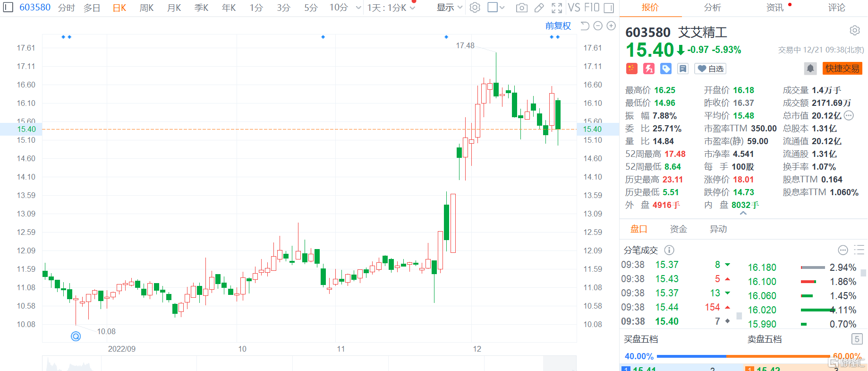
Task: Switch to 日K daily chart
Action: tap(119, 8)
